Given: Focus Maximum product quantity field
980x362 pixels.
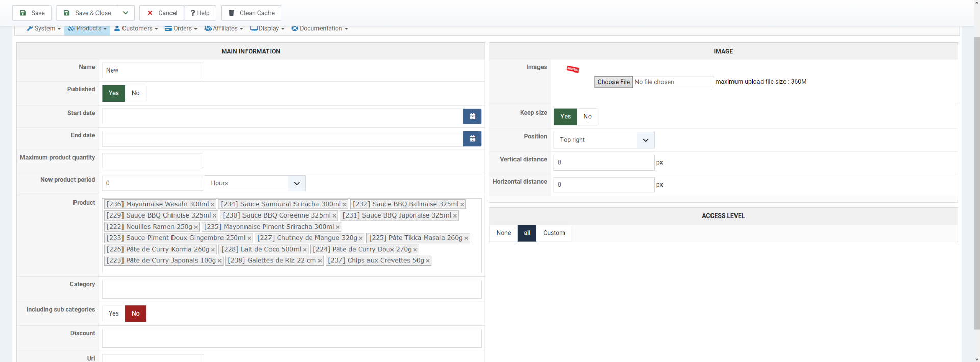Looking at the screenshot, I should click(153, 161).
